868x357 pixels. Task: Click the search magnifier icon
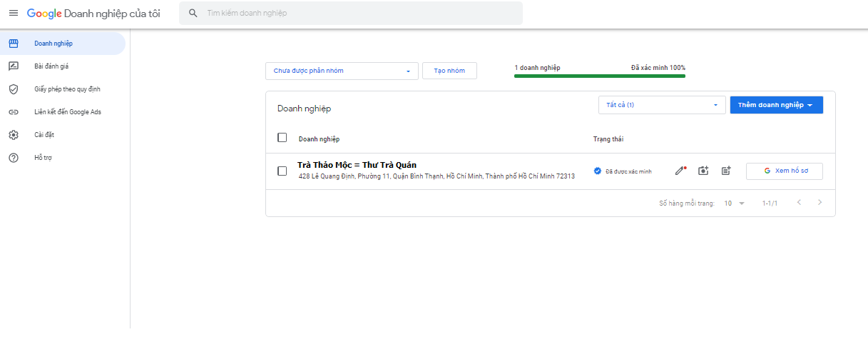[193, 13]
